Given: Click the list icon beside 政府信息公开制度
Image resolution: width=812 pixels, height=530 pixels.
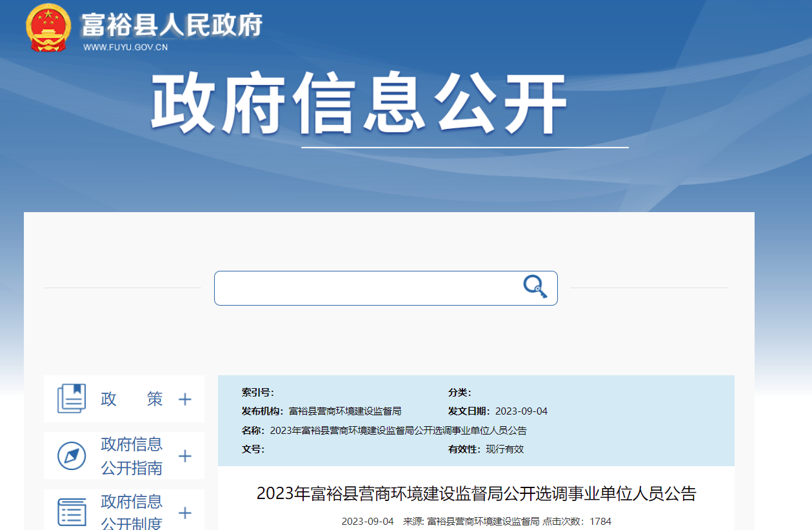Looking at the screenshot, I should coord(71,513).
